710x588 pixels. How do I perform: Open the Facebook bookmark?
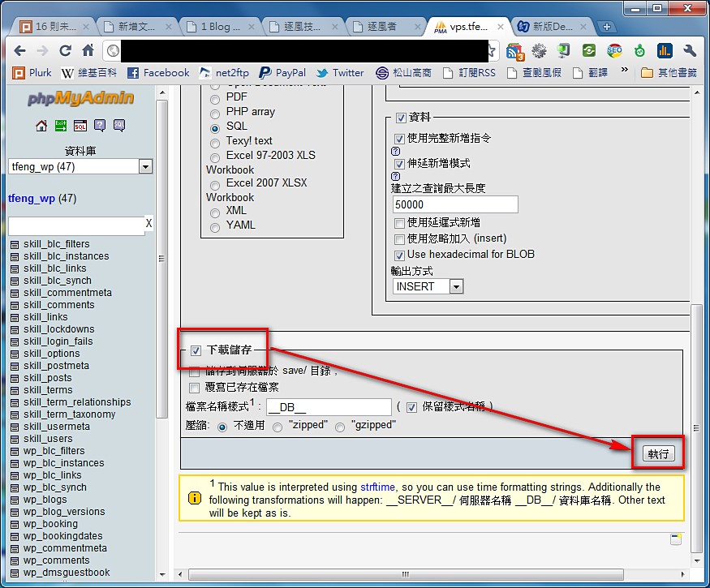pyautogui.click(x=158, y=72)
